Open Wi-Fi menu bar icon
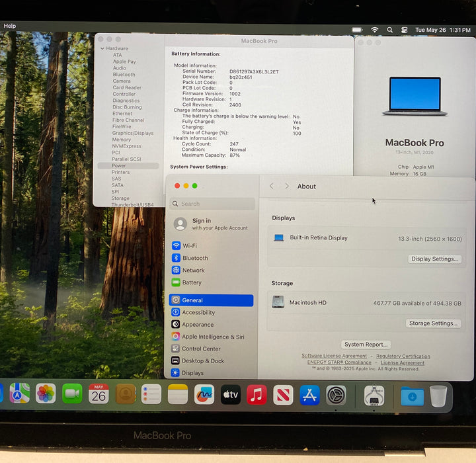Screen dimensions: 476x463 click(x=375, y=30)
